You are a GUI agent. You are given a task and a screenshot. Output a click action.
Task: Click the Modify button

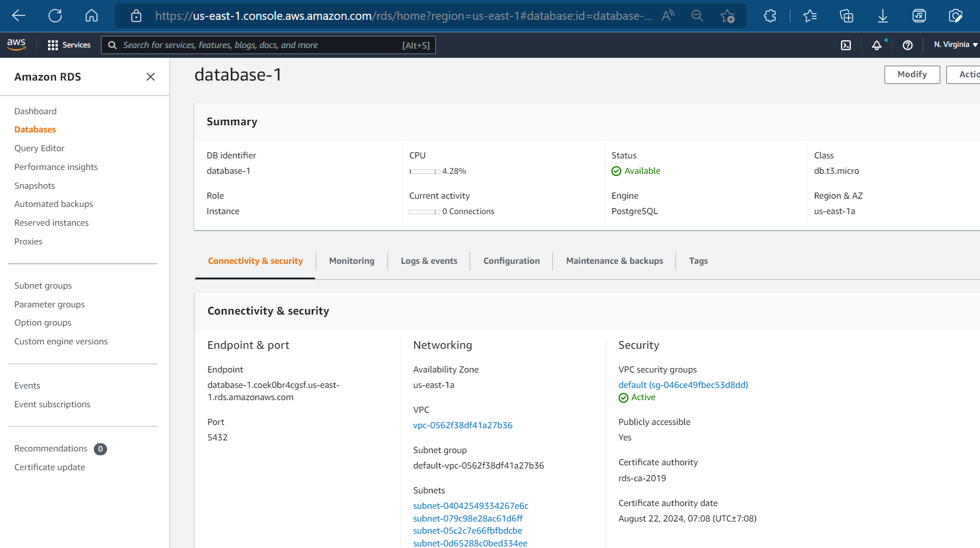(912, 75)
